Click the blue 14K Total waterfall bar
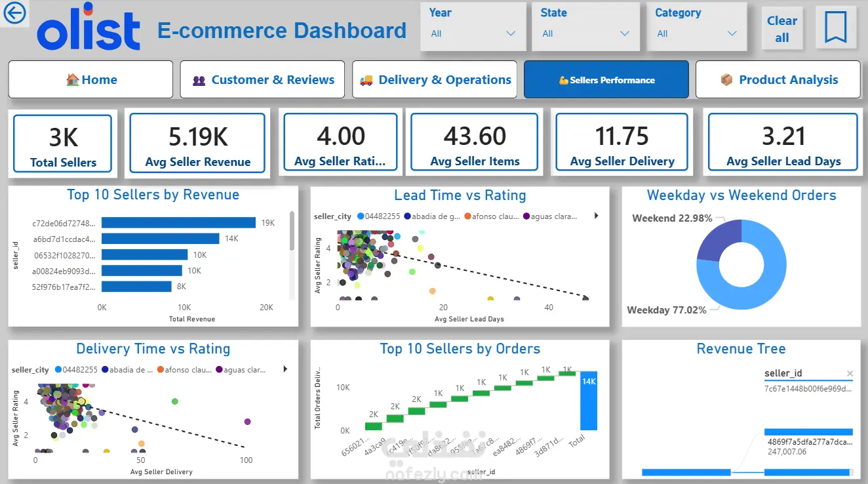This screenshot has height=484, width=868. (x=588, y=401)
